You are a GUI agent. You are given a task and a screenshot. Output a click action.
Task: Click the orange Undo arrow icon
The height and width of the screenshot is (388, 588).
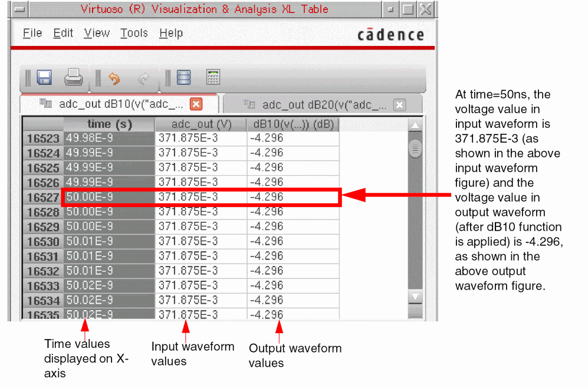pos(114,79)
